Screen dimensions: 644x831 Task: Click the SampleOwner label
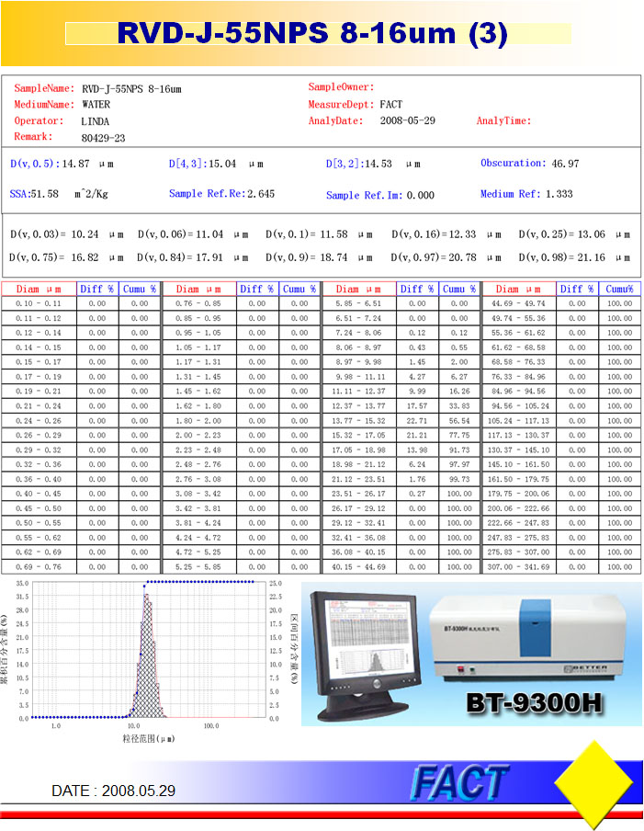(341, 87)
